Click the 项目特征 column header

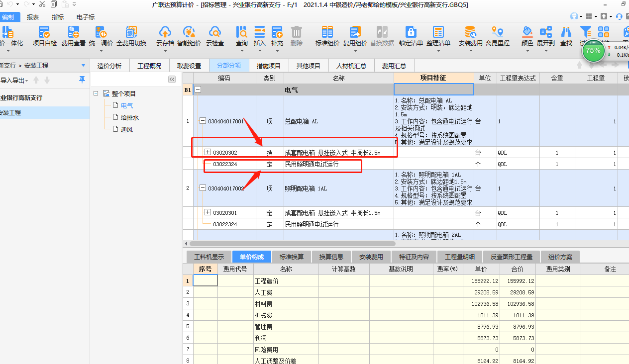[433, 78]
